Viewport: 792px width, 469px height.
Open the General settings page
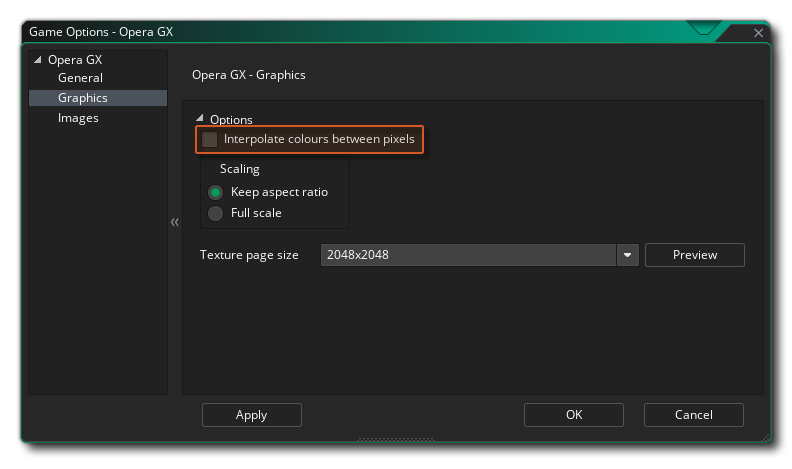click(x=80, y=78)
